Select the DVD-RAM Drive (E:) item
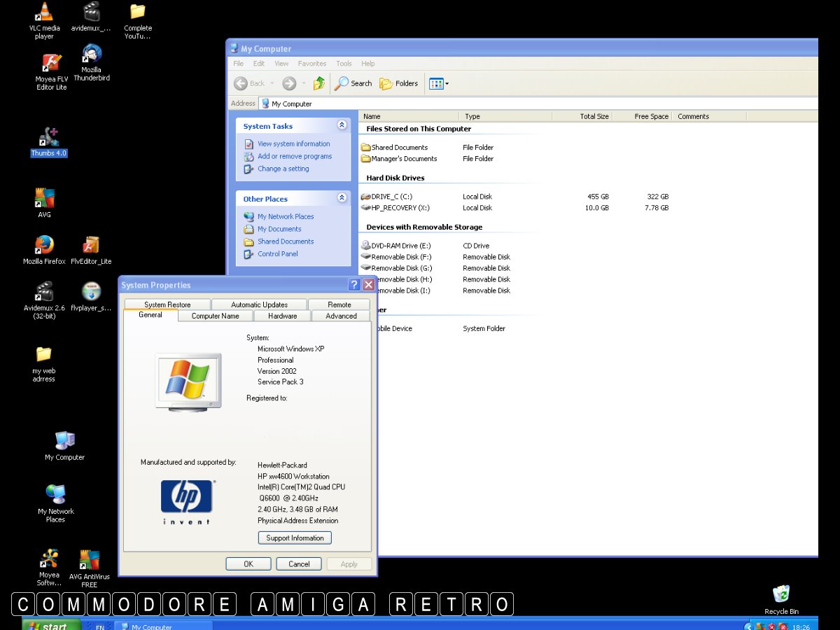840x630 pixels. (x=400, y=246)
